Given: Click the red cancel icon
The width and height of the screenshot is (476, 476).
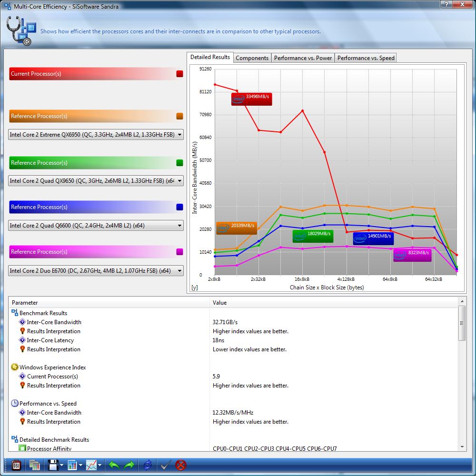Looking at the screenshot, I should click(x=181, y=465).
